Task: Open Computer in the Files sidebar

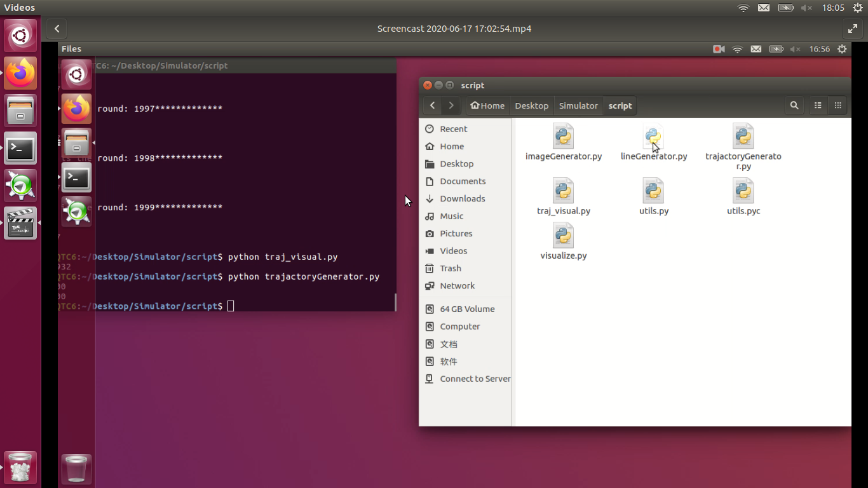Action: point(466,327)
